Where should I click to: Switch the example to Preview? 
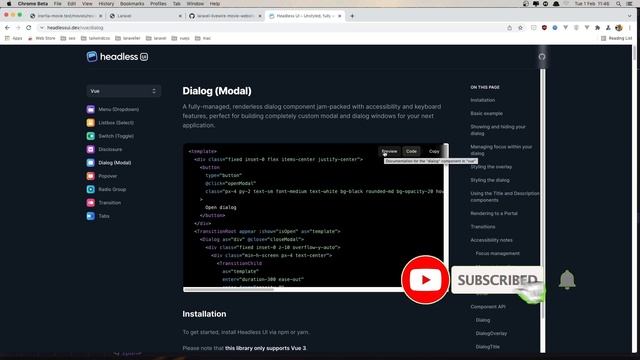tap(389, 151)
